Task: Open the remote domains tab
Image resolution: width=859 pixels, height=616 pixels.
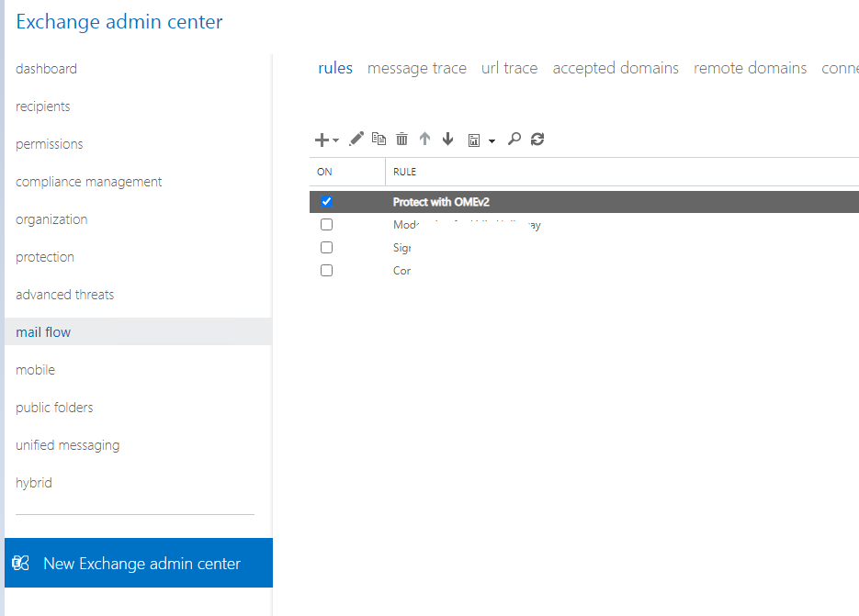Action: point(750,68)
